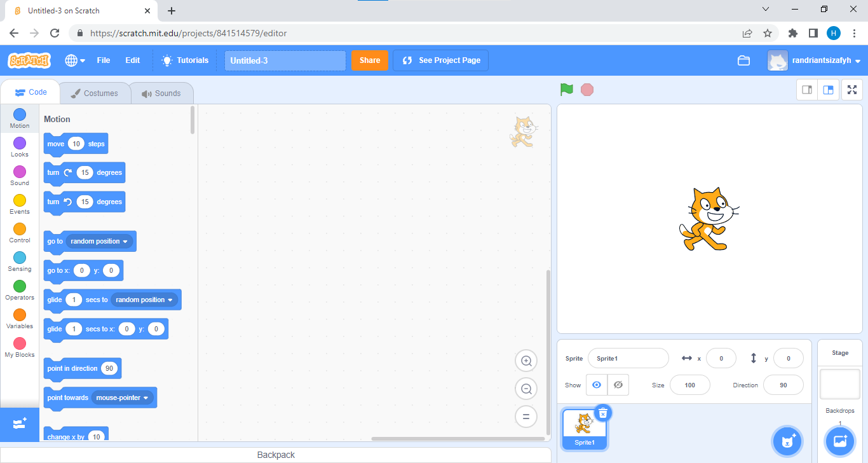Image resolution: width=868 pixels, height=463 pixels.
Task: Open random position dropdown in go to block
Action: coord(99,242)
